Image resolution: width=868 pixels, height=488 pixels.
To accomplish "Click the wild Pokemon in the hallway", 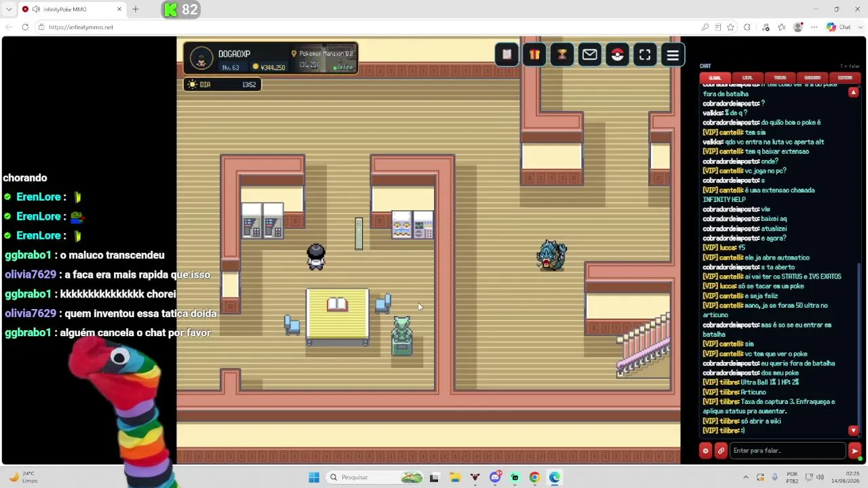I will pyautogui.click(x=551, y=256).
